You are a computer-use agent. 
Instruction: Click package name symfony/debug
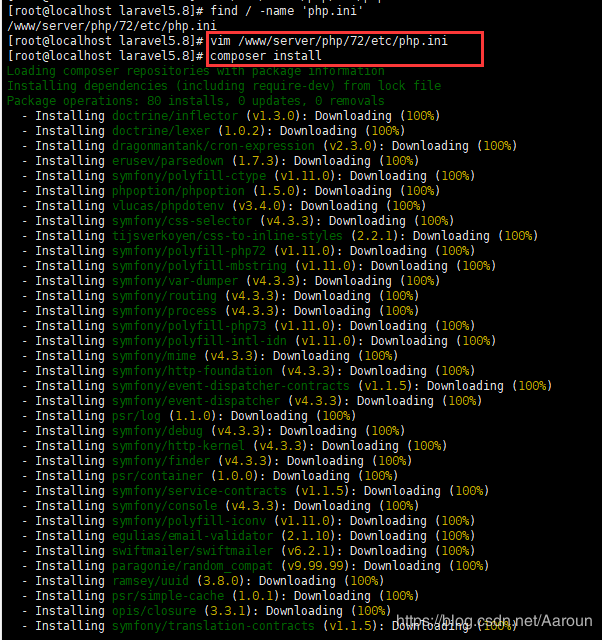158,431
